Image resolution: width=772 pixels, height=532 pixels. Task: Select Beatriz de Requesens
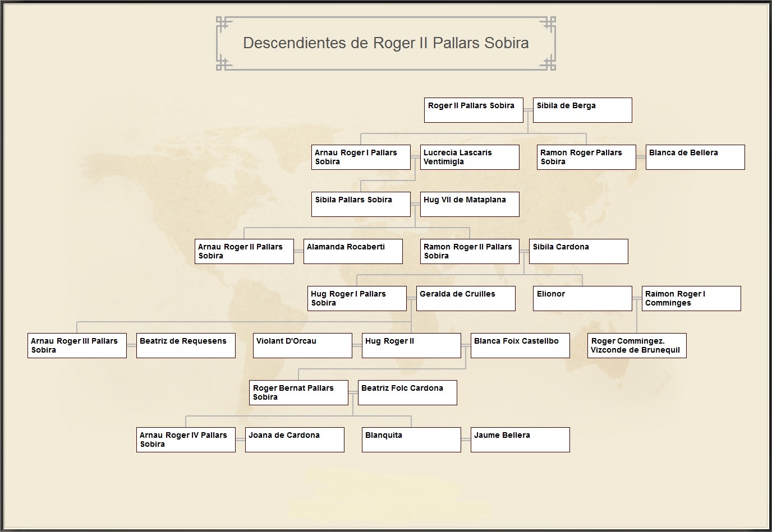(x=186, y=345)
